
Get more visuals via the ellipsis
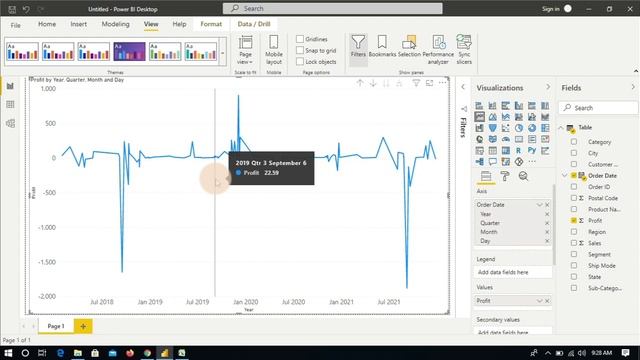(532, 162)
